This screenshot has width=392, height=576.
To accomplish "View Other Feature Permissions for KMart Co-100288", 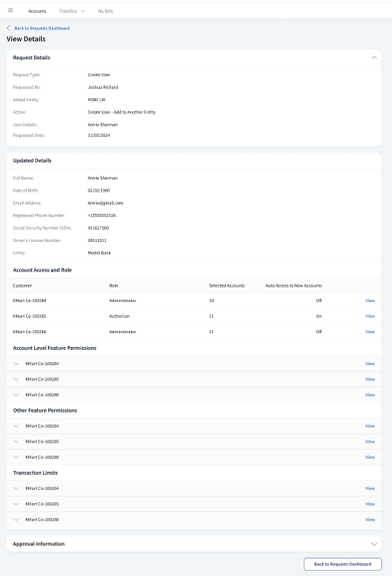I will pos(370,457).
